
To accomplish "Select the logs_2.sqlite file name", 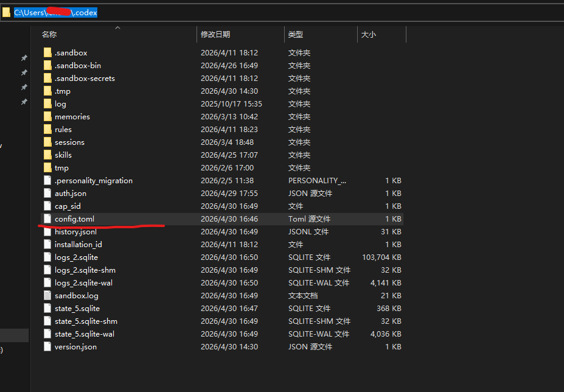I will pyautogui.click(x=76, y=257).
